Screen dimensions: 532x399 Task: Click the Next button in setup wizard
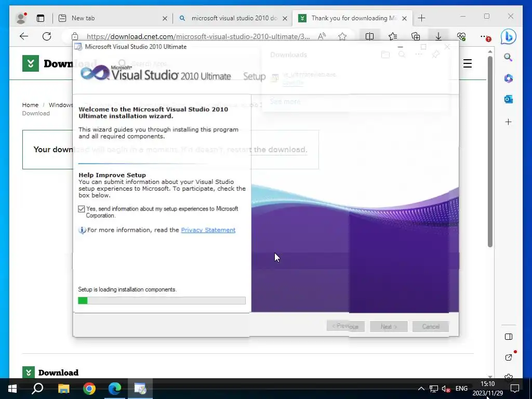point(389,326)
